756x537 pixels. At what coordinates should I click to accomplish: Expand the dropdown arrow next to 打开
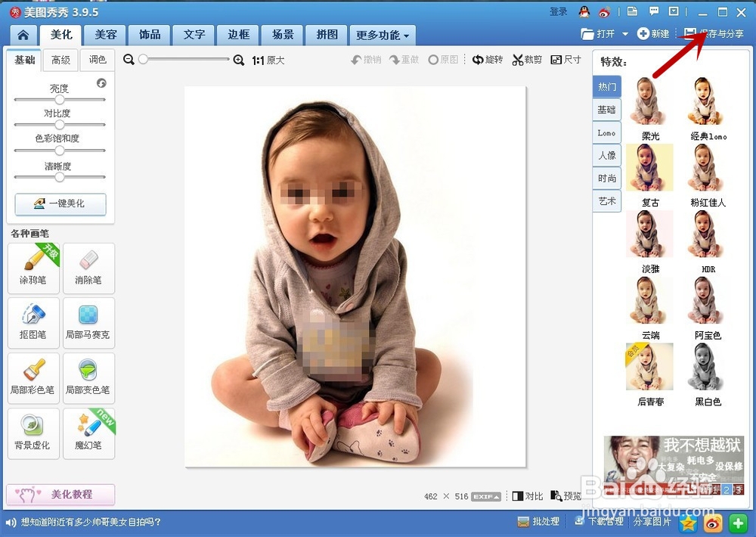[x=625, y=34]
